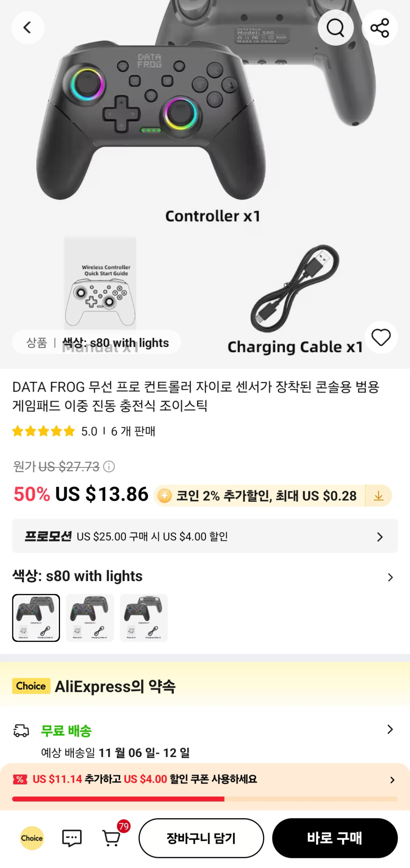The height and width of the screenshot is (868, 410).
Task: Tap the share icon
Action: coord(380,28)
